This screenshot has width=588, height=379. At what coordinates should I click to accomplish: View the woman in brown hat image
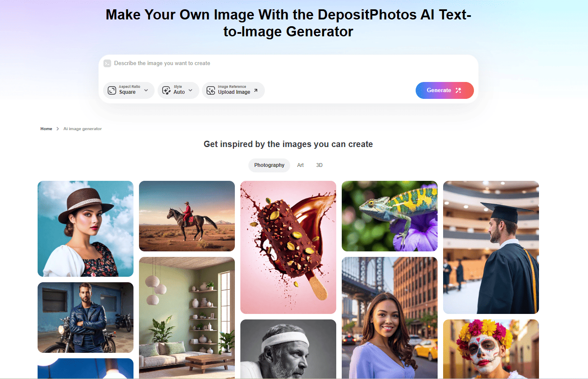pos(85,229)
